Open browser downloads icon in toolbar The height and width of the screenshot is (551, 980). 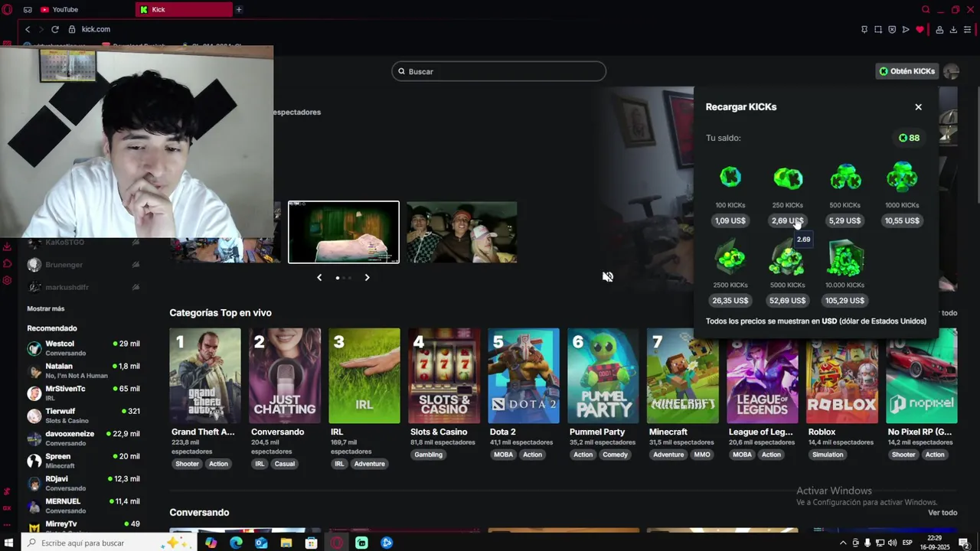pos(953,29)
